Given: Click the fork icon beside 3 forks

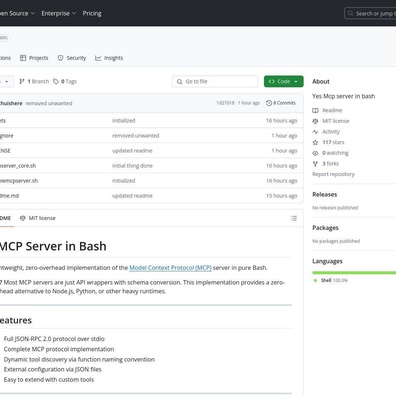Looking at the screenshot, I should coord(315,164).
